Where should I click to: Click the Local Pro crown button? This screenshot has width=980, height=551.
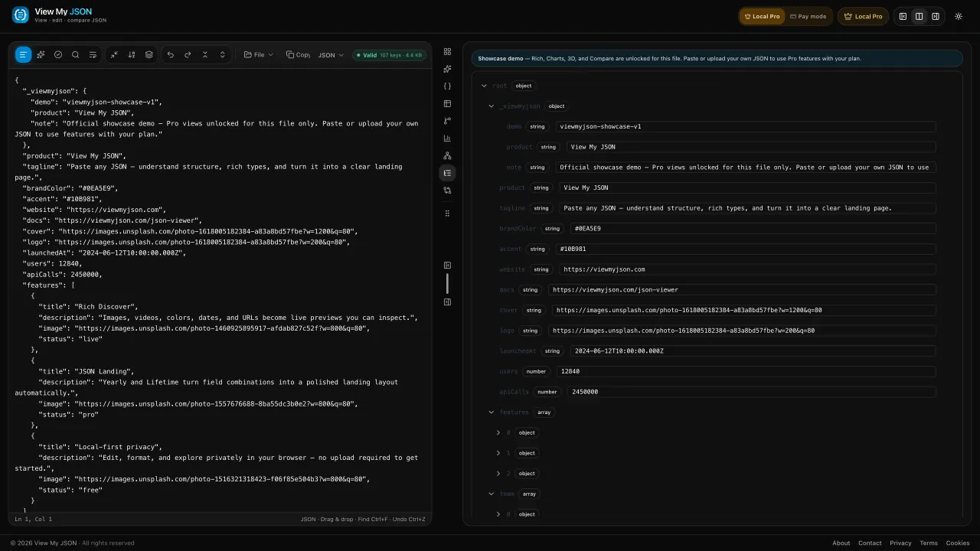pyautogui.click(x=863, y=16)
